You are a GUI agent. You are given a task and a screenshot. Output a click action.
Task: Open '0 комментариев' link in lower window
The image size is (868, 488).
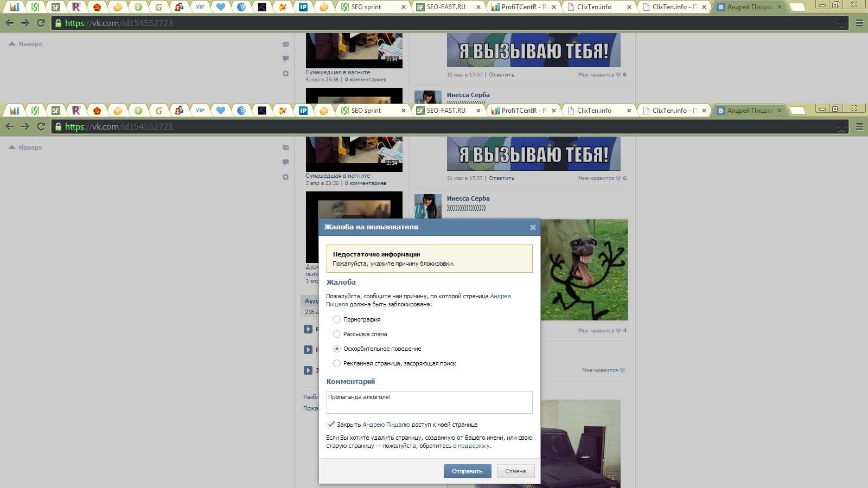[x=366, y=183]
